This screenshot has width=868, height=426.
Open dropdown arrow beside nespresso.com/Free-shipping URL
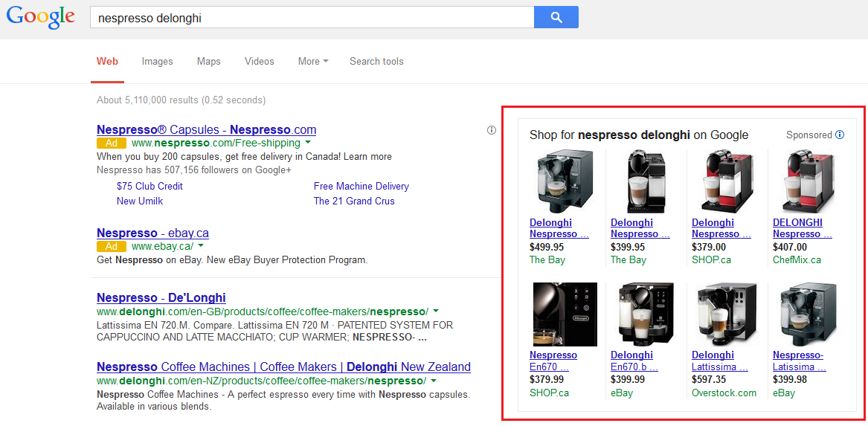pos(308,143)
